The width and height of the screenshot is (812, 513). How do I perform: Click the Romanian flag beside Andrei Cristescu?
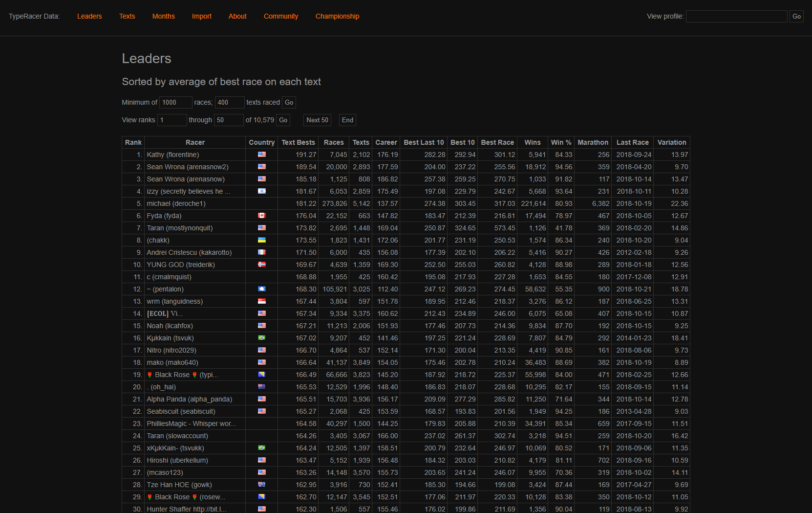262,252
